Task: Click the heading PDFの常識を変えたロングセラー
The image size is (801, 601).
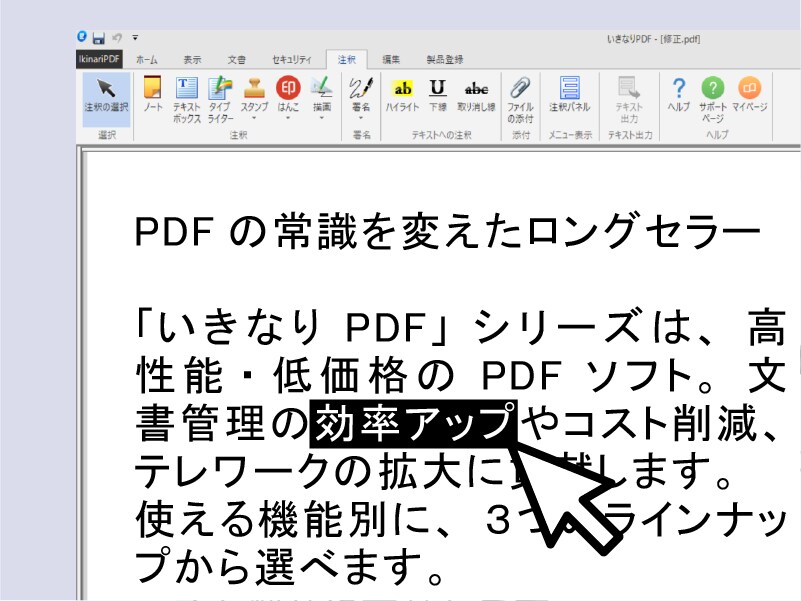Action: (x=447, y=231)
